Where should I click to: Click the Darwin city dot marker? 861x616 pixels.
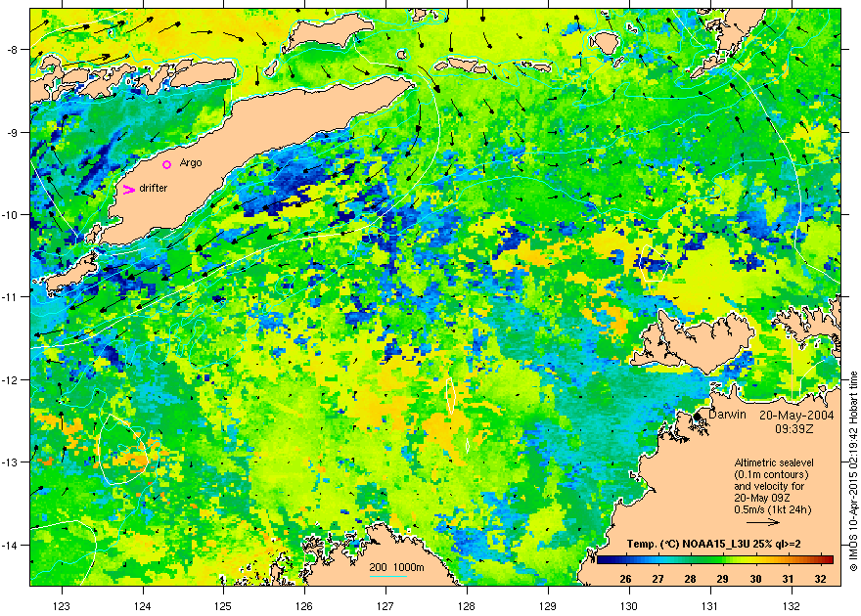pyautogui.click(x=697, y=417)
